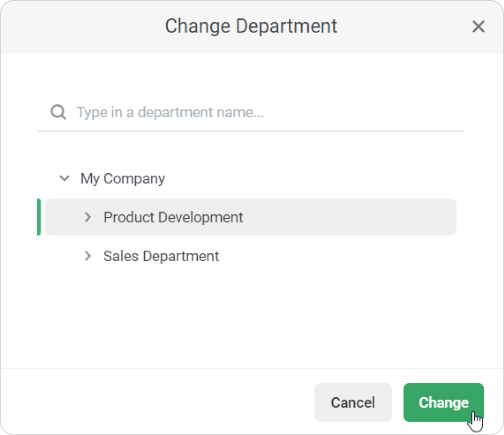Screen dimensions: 504x435
Task: Focus the department name search field
Action: click(267, 112)
